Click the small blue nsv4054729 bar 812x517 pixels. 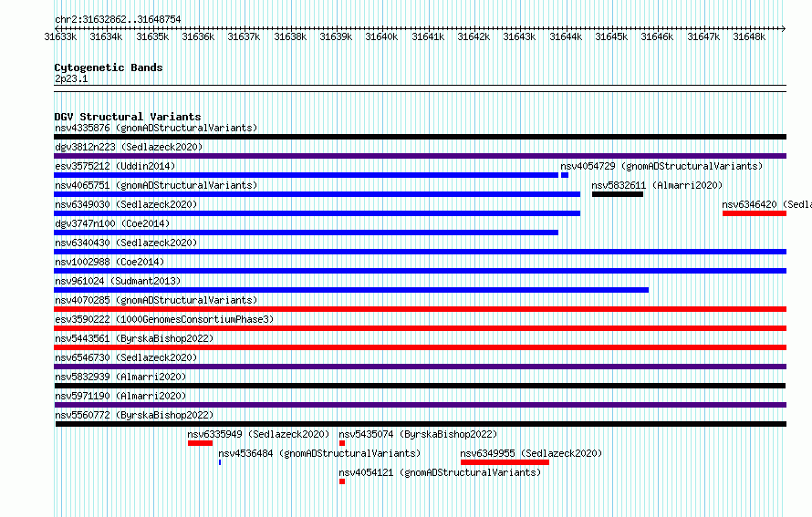coord(565,175)
